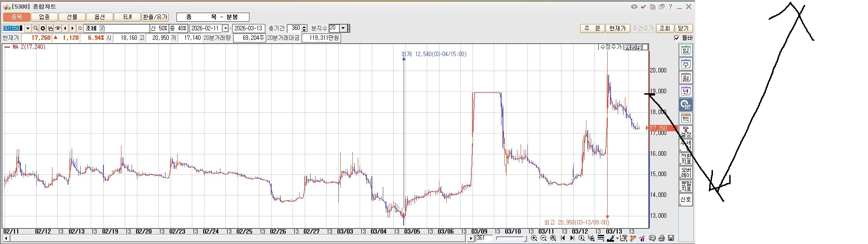Click the chart zoom slider bar
This screenshot has width=868, height=244.
[x=511, y=238]
